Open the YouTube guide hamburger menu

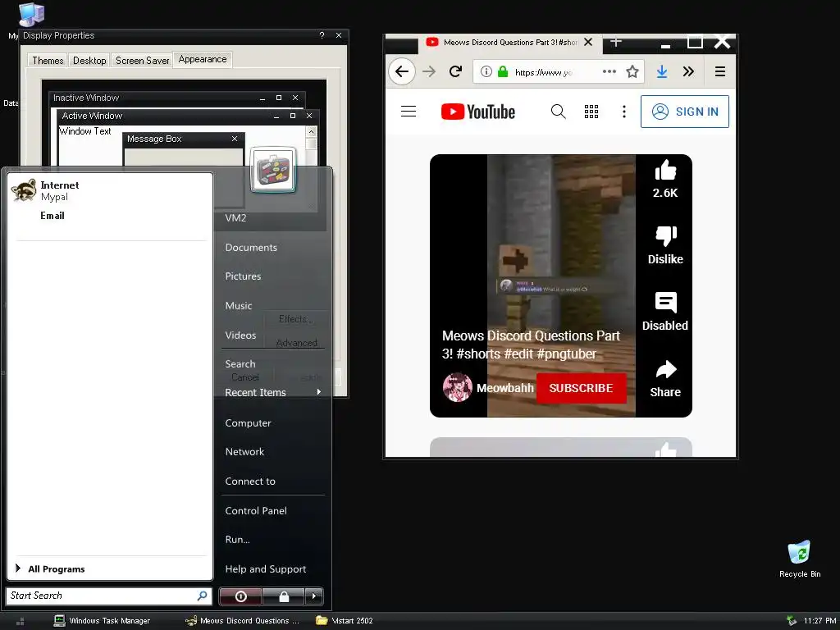(x=409, y=112)
